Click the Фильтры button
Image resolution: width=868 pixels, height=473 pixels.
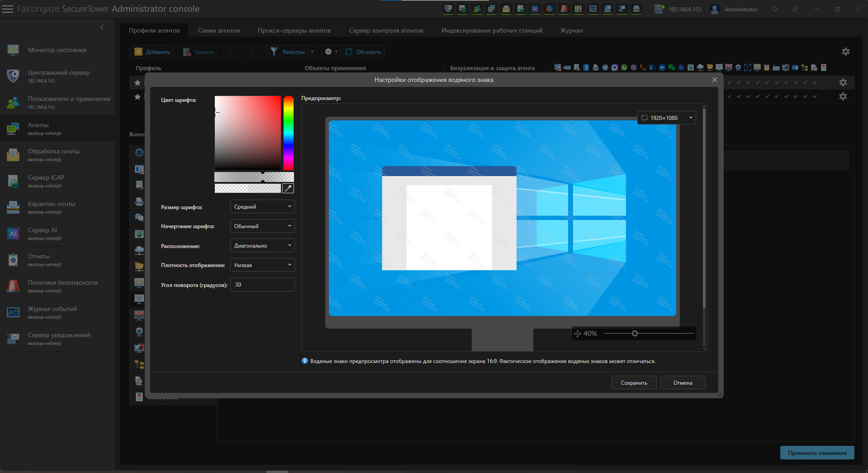click(x=287, y=52)
